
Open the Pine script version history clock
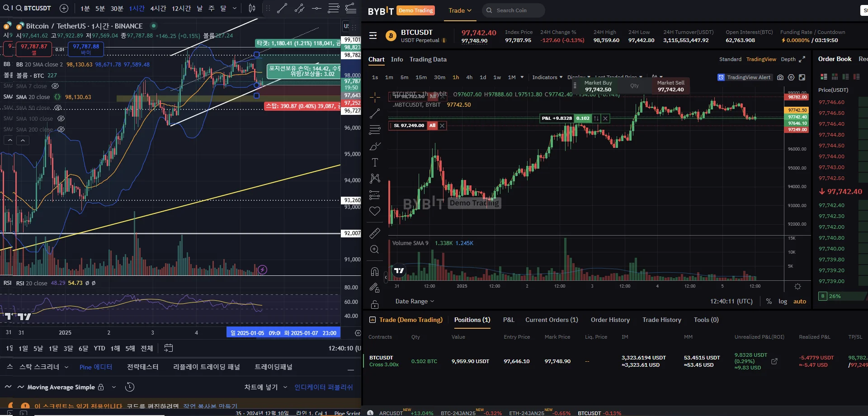coord(130,387)
